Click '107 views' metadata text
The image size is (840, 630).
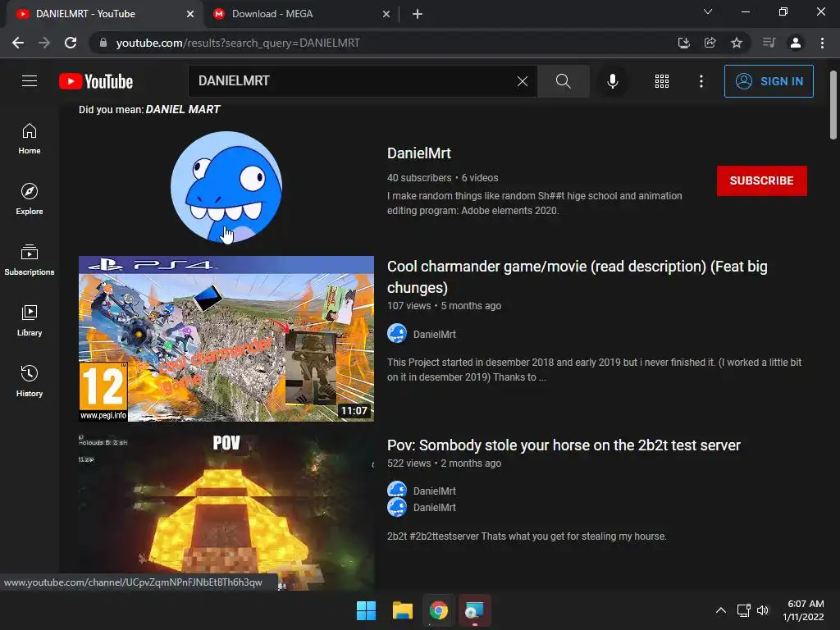(x=409, y=306)
